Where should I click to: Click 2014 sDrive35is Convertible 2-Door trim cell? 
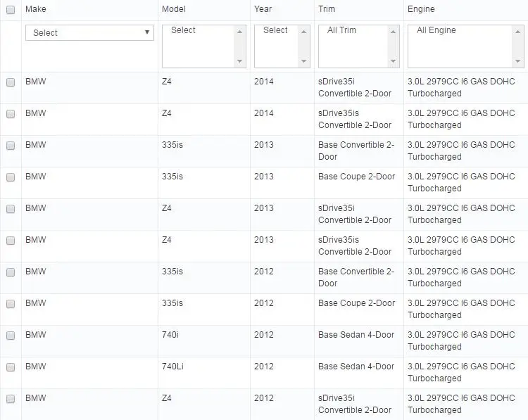[x=355, y=119]
